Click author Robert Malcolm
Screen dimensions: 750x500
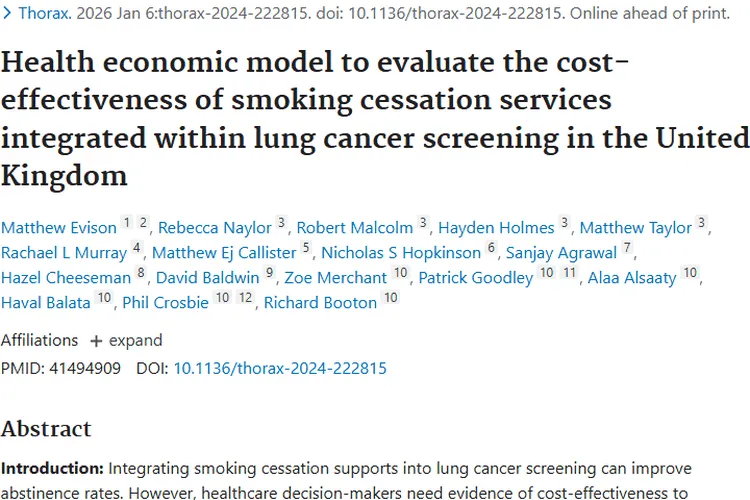[x=356, y=227]
